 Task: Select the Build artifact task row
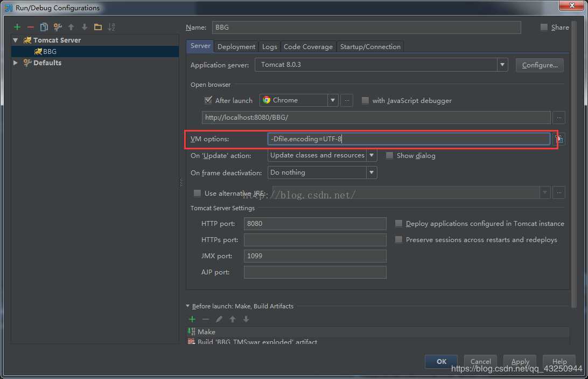click(378, 341)
